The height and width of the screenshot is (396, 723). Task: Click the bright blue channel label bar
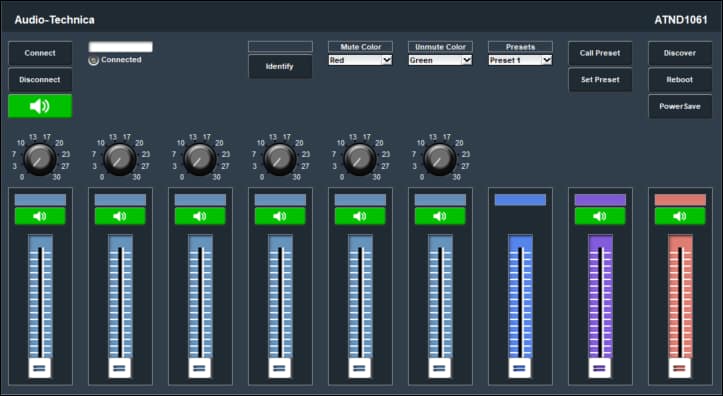520,200
